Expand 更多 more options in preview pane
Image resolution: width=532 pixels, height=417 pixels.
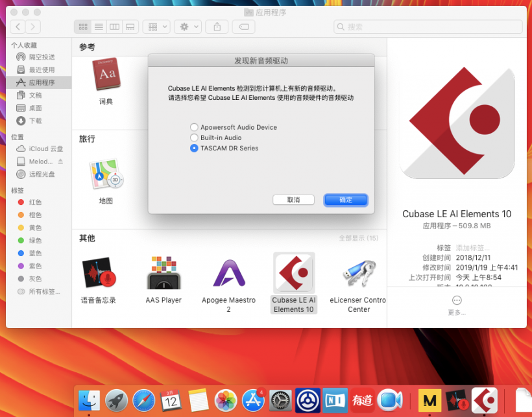click(457, 301)
